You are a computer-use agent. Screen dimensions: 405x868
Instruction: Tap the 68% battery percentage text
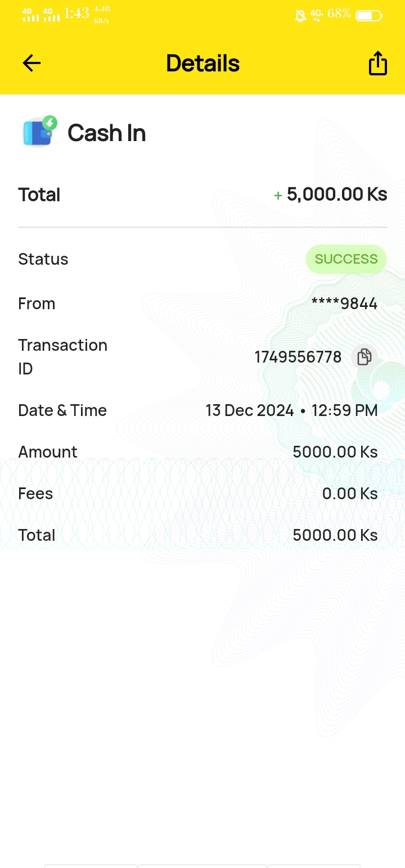tap(339, 13)
